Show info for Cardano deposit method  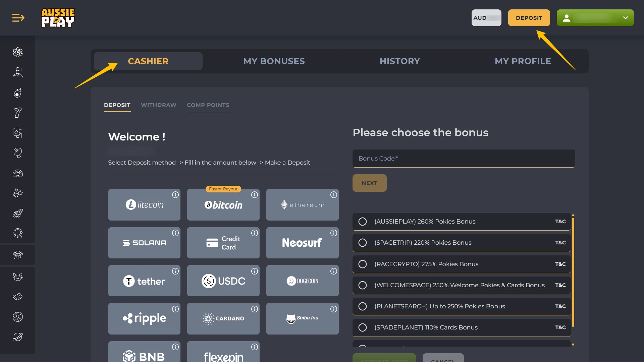pyautogui.click(x=255, y=309)
